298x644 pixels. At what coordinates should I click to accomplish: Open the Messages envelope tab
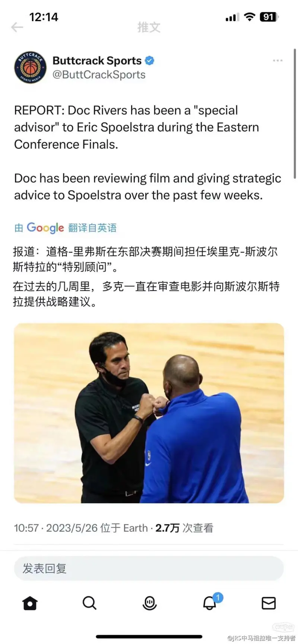269,603
